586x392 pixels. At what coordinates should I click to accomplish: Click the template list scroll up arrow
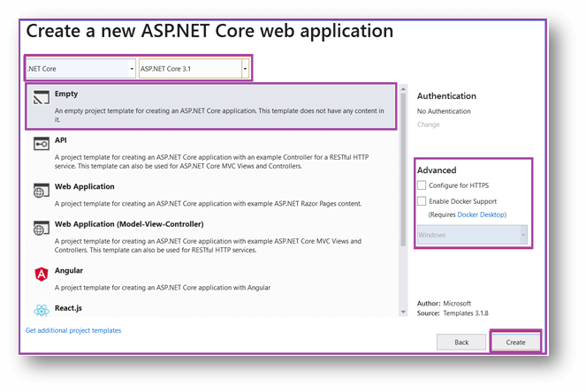(403, 89)
